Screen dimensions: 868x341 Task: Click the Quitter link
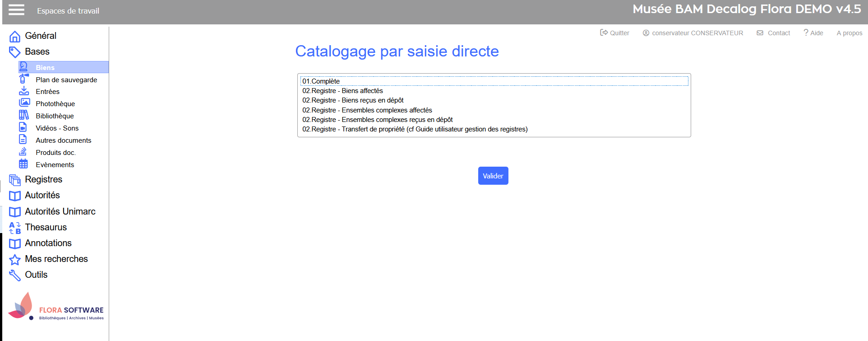(614, 33)
